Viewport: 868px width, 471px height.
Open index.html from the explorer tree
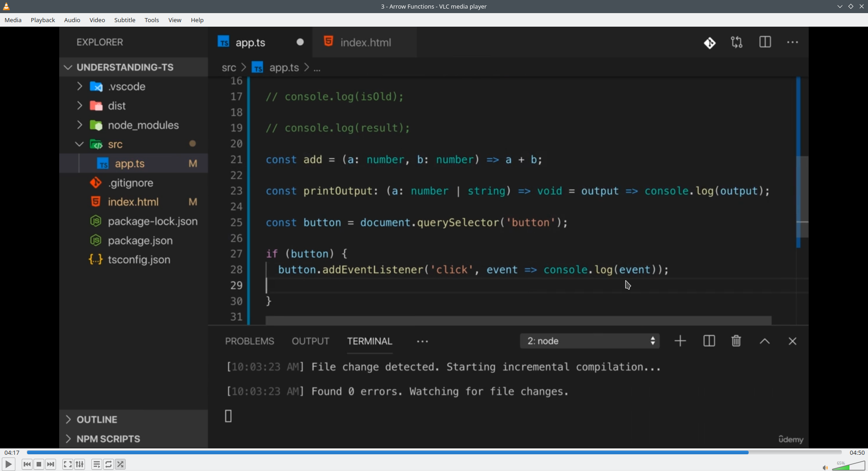pos(133,202)
